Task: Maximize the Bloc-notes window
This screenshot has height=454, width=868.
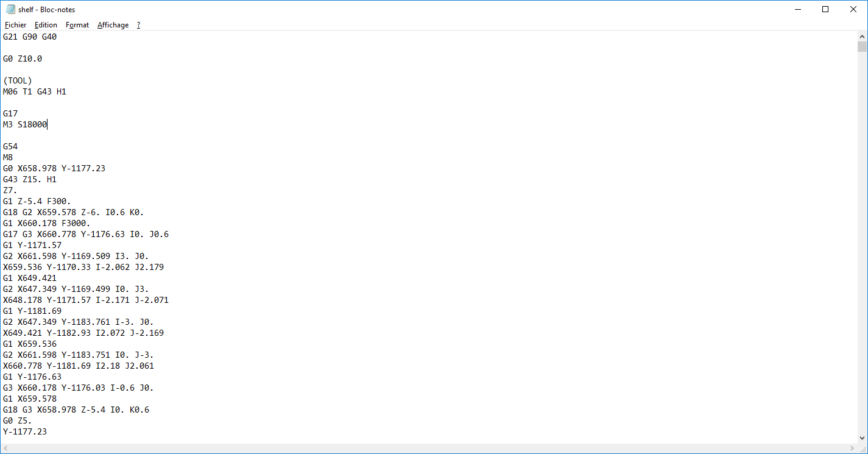Action: (x=825, y=9)
